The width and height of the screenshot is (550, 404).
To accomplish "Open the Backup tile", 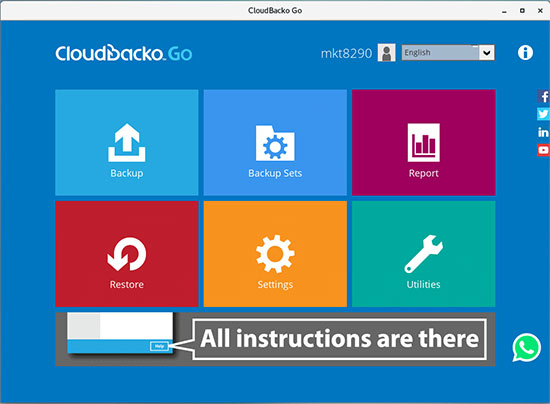I will tap(127, 142).
